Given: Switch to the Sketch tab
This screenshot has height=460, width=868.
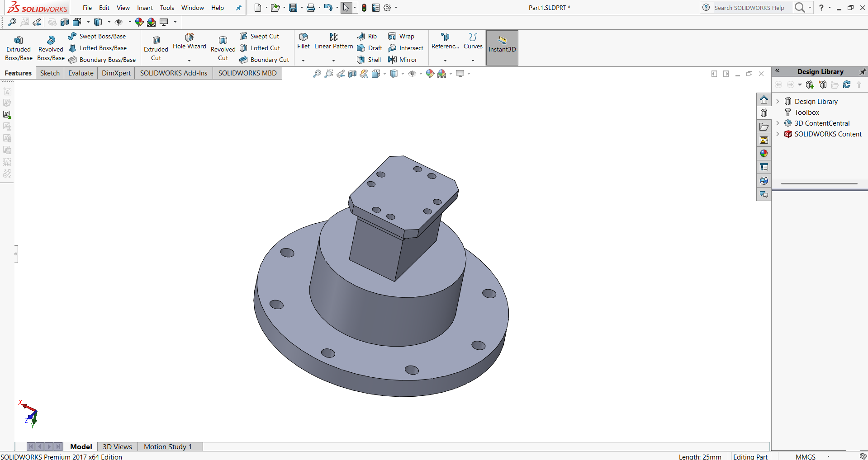Looking at the screenshot, I should point(50,73).
